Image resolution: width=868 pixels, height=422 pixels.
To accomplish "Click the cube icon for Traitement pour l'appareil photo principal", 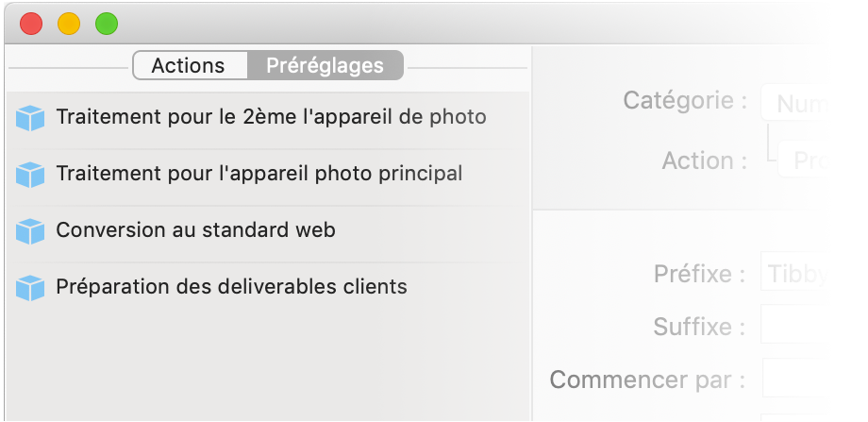I will (x=31, y=175).
